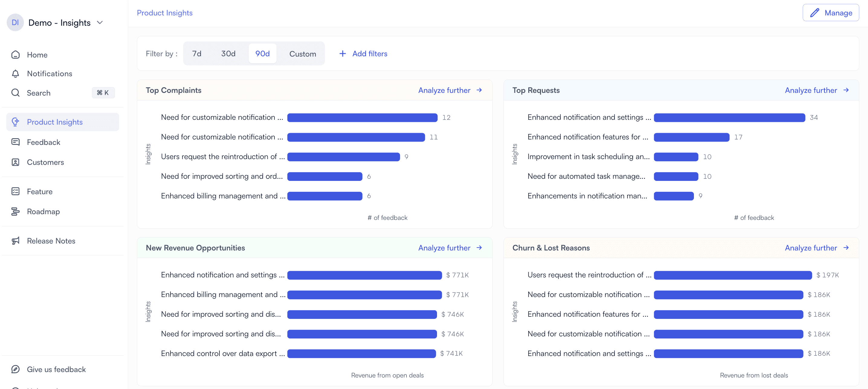
Task: Go to Roadmap in the sidebar
Action: point(62,211)
